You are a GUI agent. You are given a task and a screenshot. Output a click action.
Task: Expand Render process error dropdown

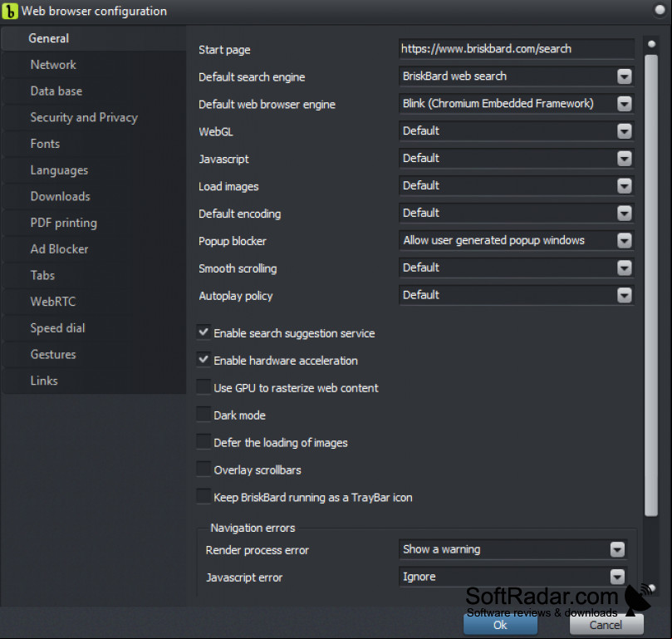point(513,549)
